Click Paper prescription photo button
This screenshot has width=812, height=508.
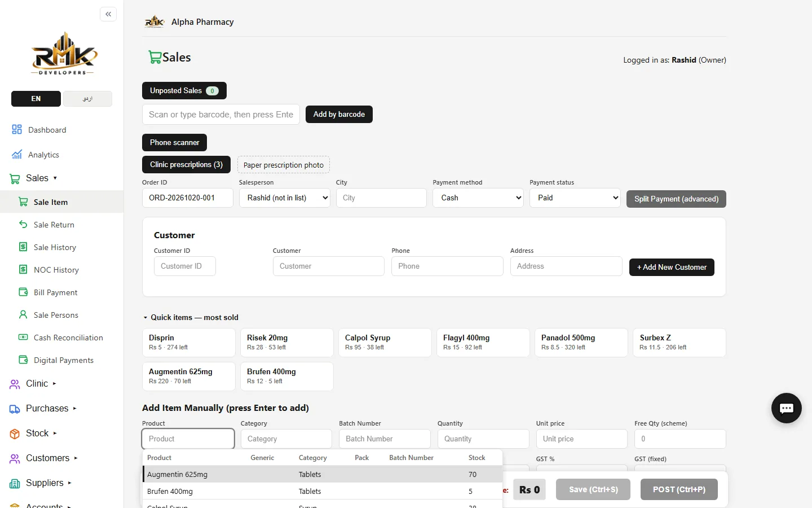tap(284, 165)
